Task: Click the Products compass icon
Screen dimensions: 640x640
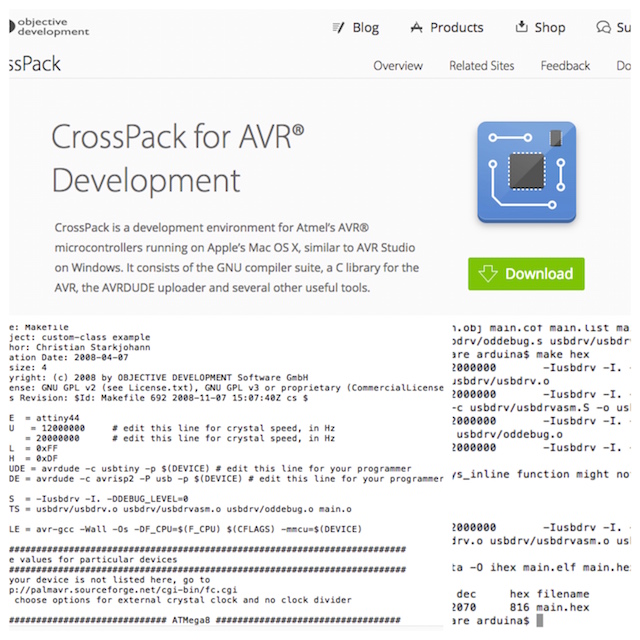Action: (x=416, y=28)
